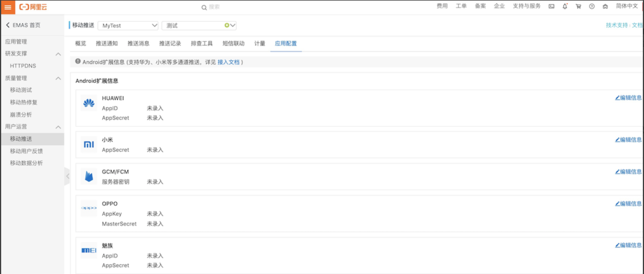Open the 简体中文 language selector
This screenshot has height=274, width=644.
tap(627, 6)
